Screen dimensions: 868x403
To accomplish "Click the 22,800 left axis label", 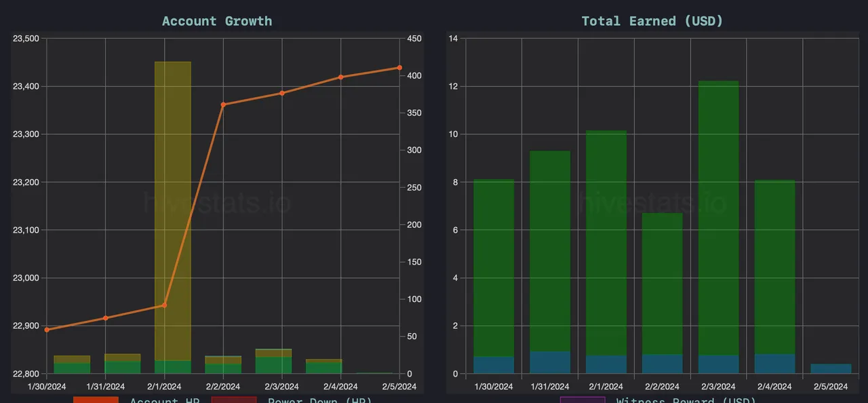I will point(26,374).
